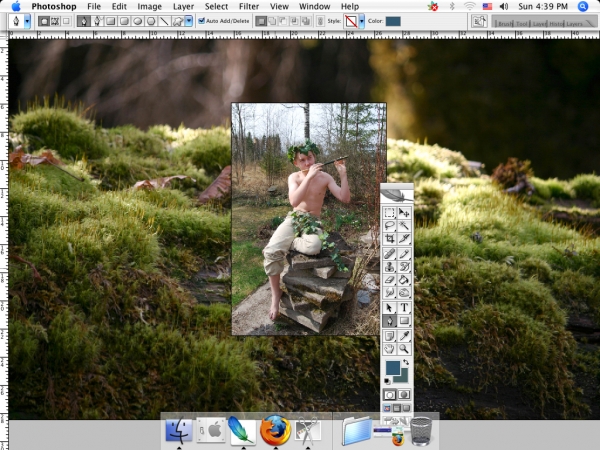Click the Style preview box
Viewport: 600px width, 450px height.
click(351, 21)
